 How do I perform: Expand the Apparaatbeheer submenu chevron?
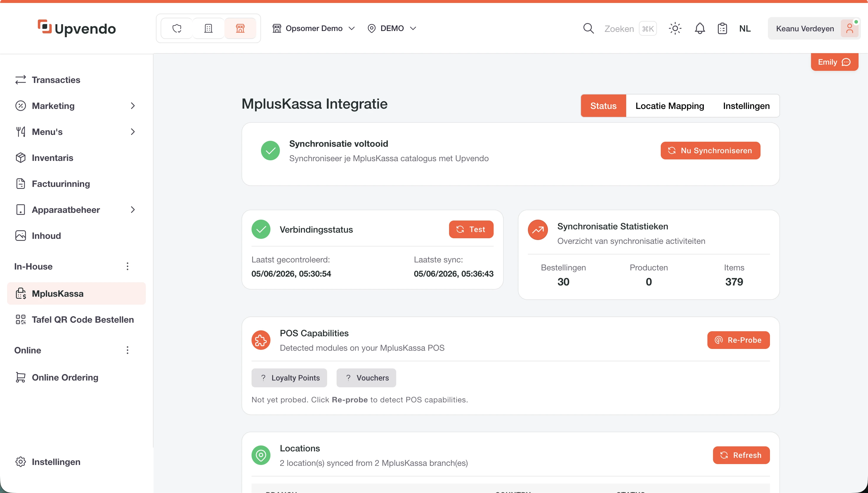click(133, 210)
